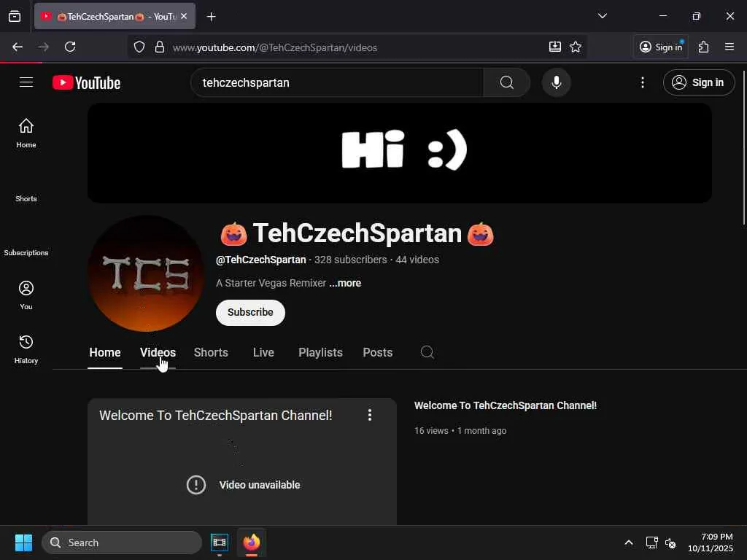Subscribe to TehCzechSpartan channel
Screen dimensions: 747x560
(x=251, y=312)
